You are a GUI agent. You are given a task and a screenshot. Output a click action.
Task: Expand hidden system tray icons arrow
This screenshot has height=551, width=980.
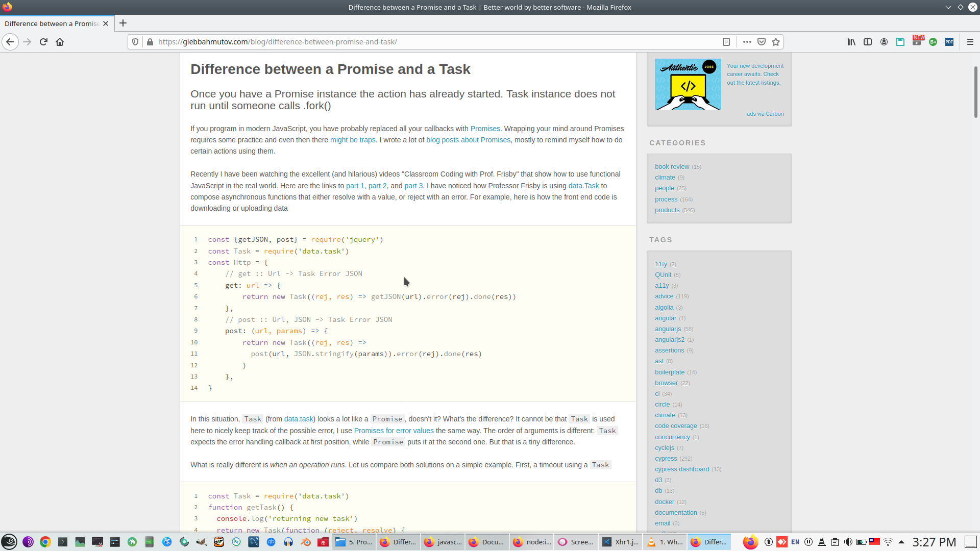(901, 542)
